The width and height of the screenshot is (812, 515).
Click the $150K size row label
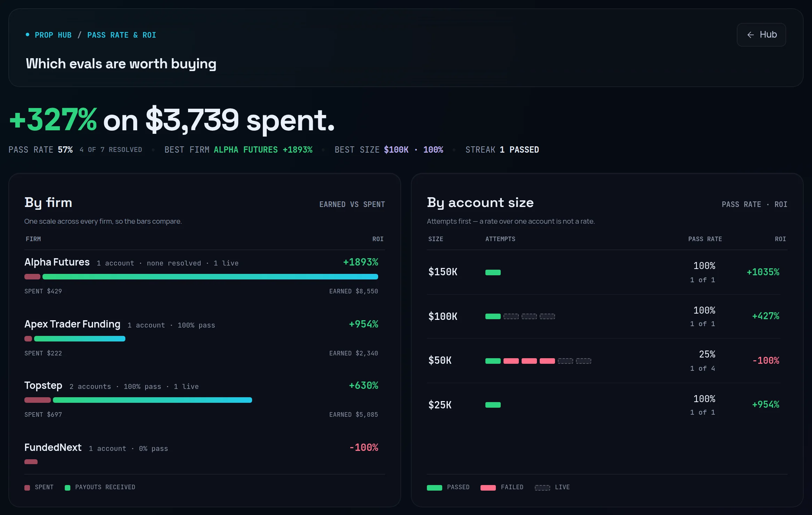443,272
